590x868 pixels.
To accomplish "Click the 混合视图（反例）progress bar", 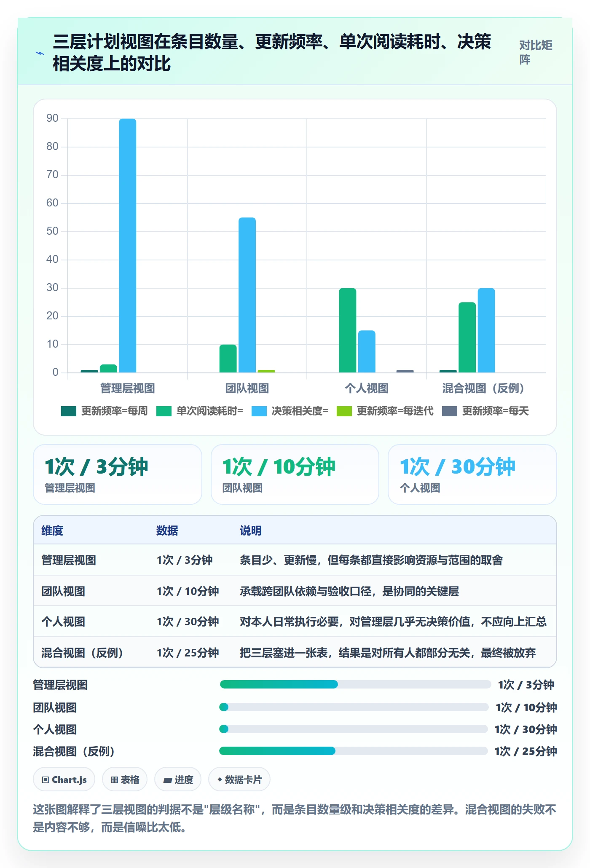I will pos(354,751).
